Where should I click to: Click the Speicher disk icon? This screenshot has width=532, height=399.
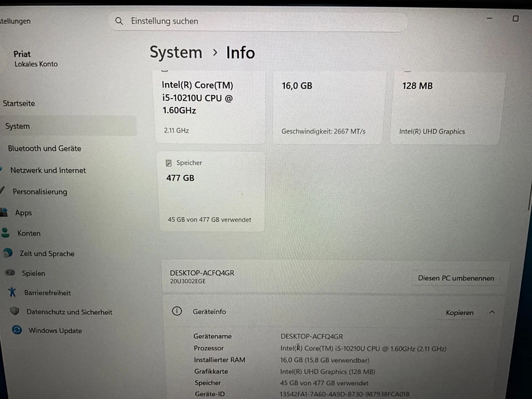pos(168,163)
